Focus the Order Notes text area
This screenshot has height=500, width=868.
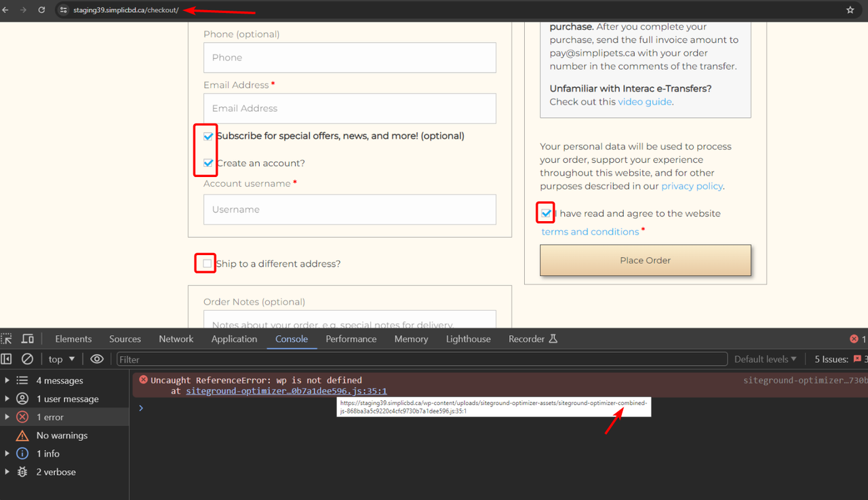click(350, 320)
